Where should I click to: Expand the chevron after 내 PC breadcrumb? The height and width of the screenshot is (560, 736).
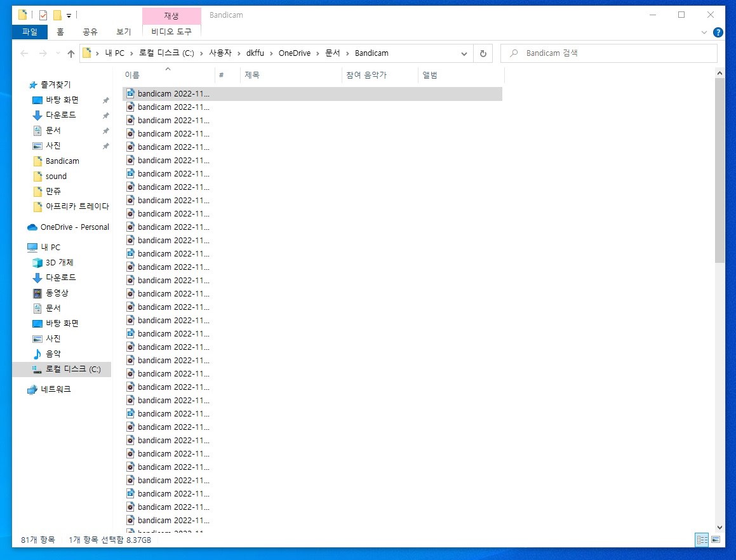click(132, 53)
